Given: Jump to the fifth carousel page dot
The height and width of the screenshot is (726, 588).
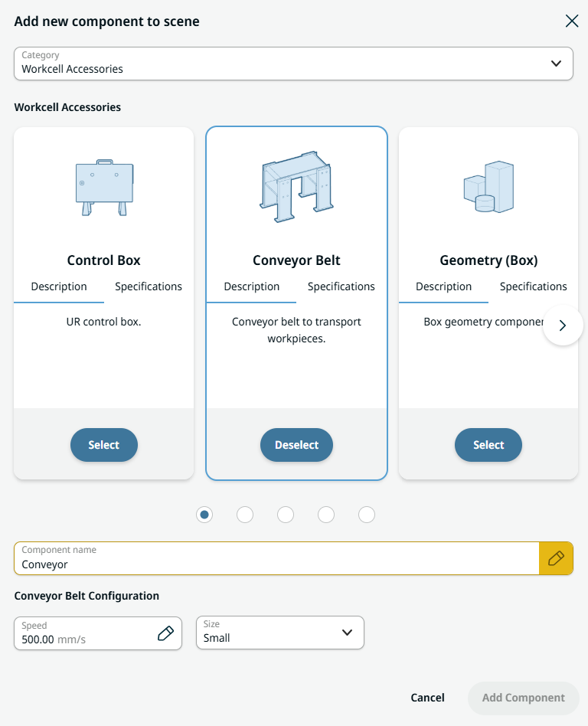Looking at the screenshot, I should (367, 515).
